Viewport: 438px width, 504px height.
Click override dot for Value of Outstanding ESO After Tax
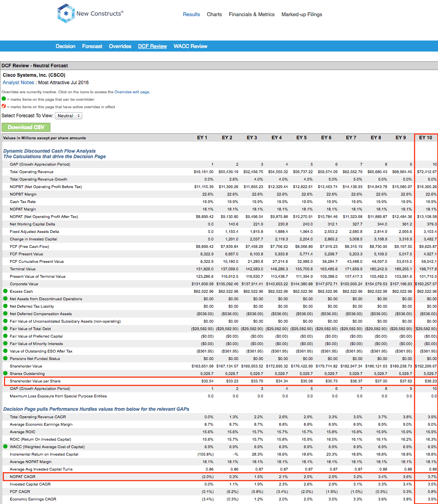coord(5,351)
